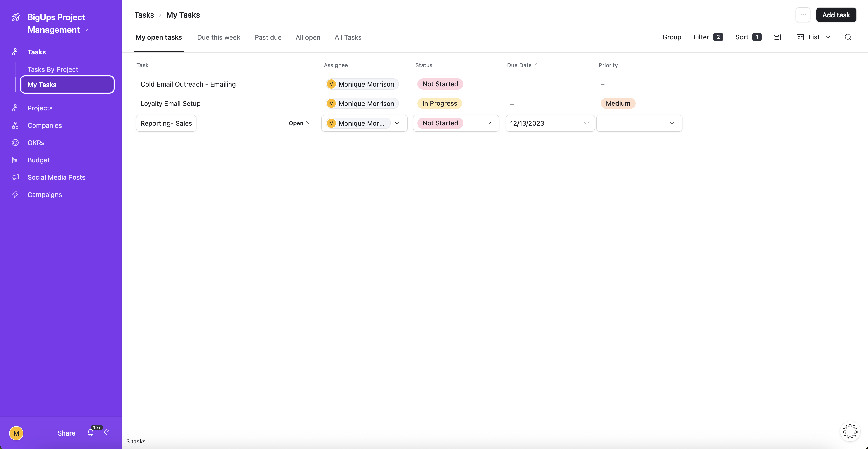Click the Medium priority tag

(x=618, y=103)
